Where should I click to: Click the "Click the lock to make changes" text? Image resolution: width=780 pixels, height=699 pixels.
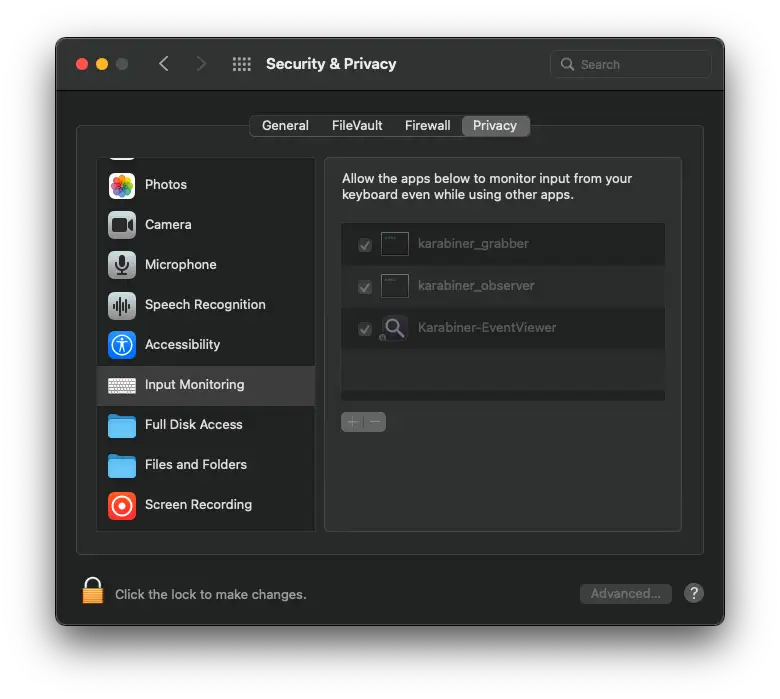(210, 595)
